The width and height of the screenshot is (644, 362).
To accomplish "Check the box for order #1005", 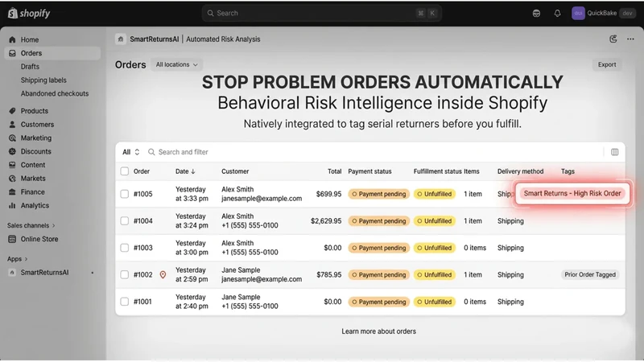I will click(125, 194).
